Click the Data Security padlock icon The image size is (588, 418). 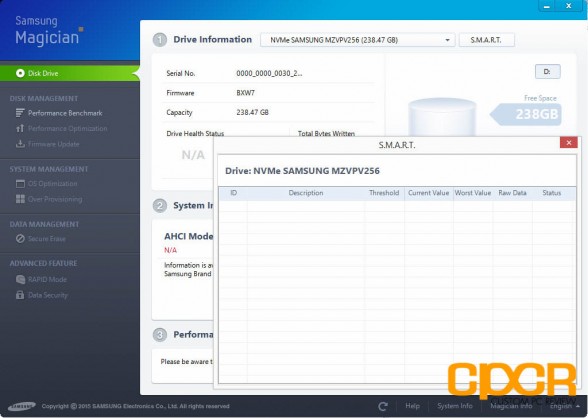pos(20,295)
